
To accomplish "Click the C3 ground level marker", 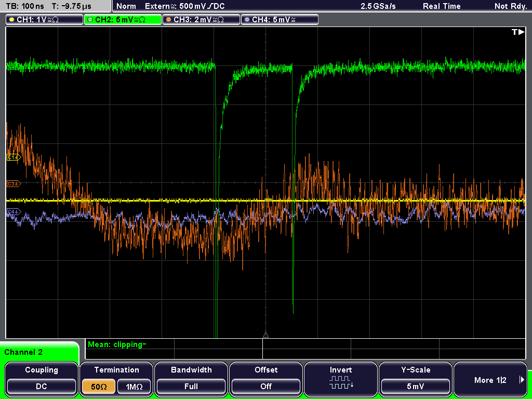I will pos(14,183).
